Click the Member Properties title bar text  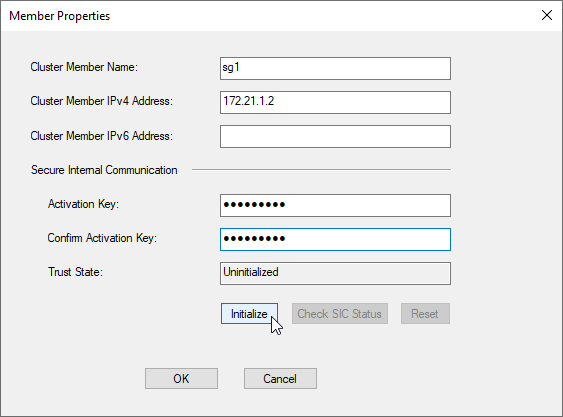pos(60,16)
